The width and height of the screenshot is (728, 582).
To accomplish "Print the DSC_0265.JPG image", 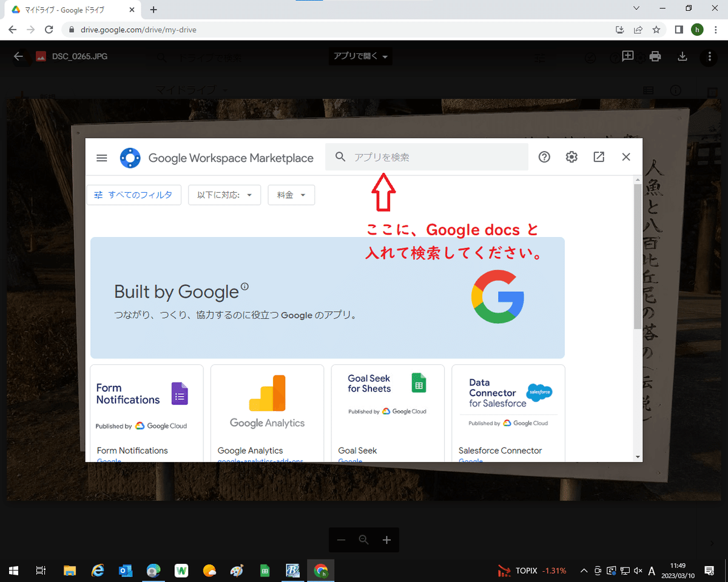I will (655, 56).
